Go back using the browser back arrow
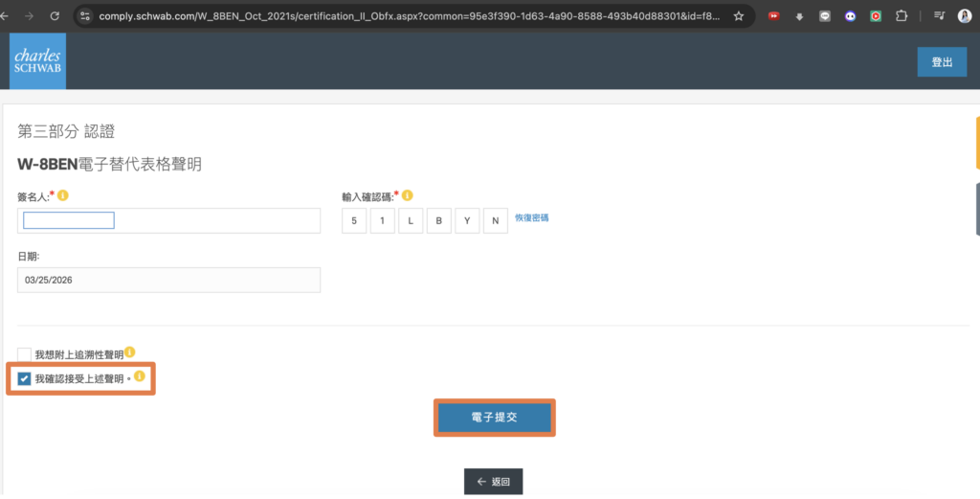This screenshot has height=499, width=980. [x=9, y=16]
